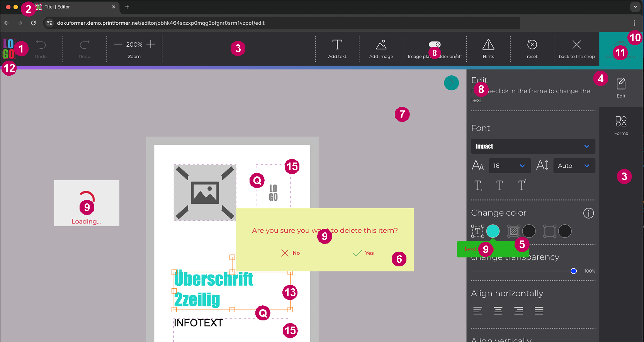Open the Impact font dropdown
This screenshot has height=342, width=644.
(533, 146)
